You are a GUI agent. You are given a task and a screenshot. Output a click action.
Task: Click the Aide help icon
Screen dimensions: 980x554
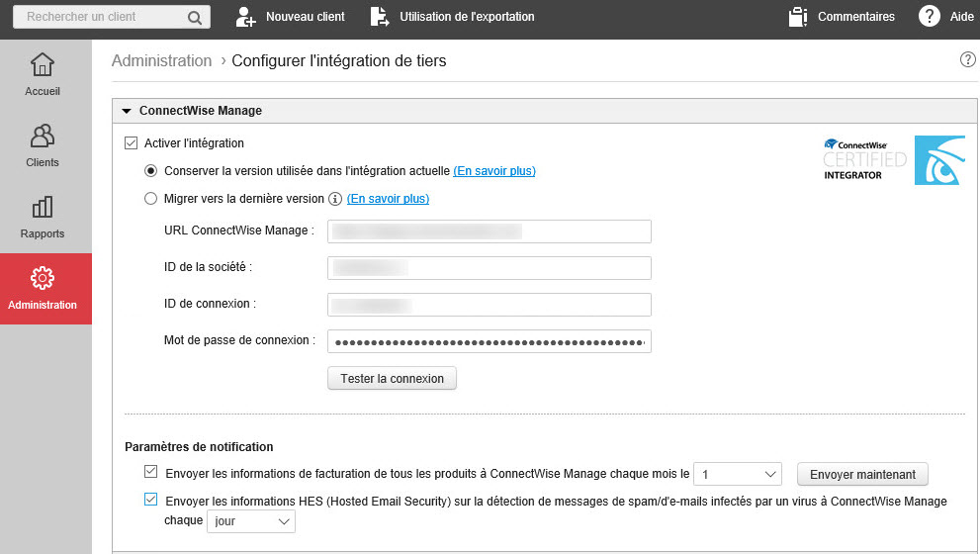pyautogui.click(x=929, y=17)
